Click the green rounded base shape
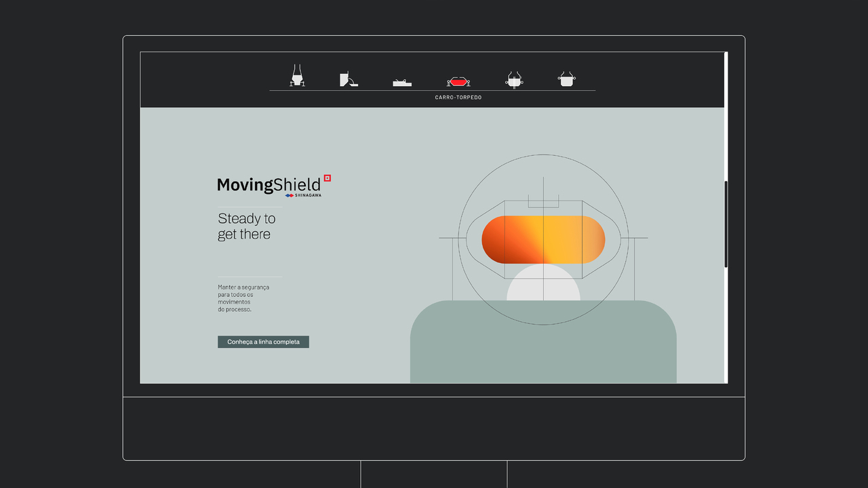 tap(542, 346)
